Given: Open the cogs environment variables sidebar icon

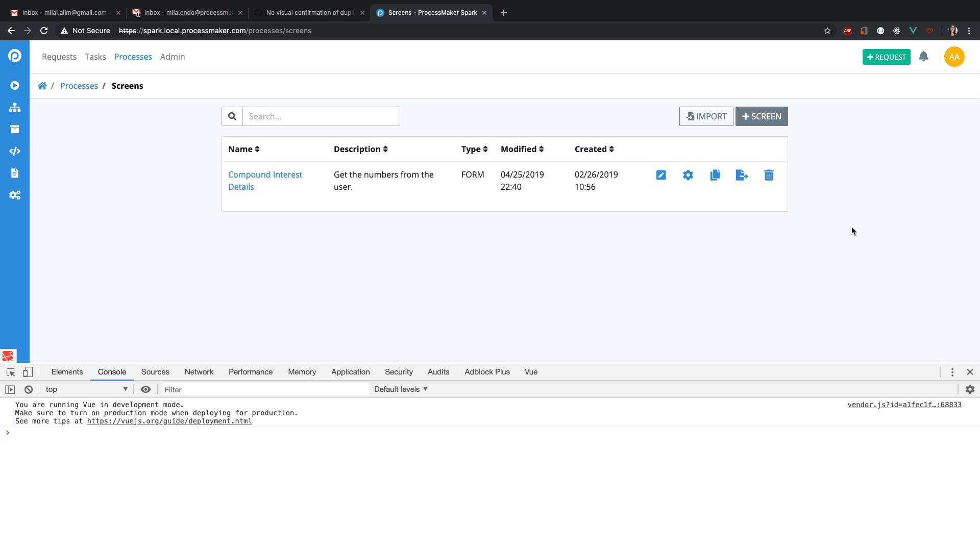Looking at the screenshot, I should [x=15, y=195].
